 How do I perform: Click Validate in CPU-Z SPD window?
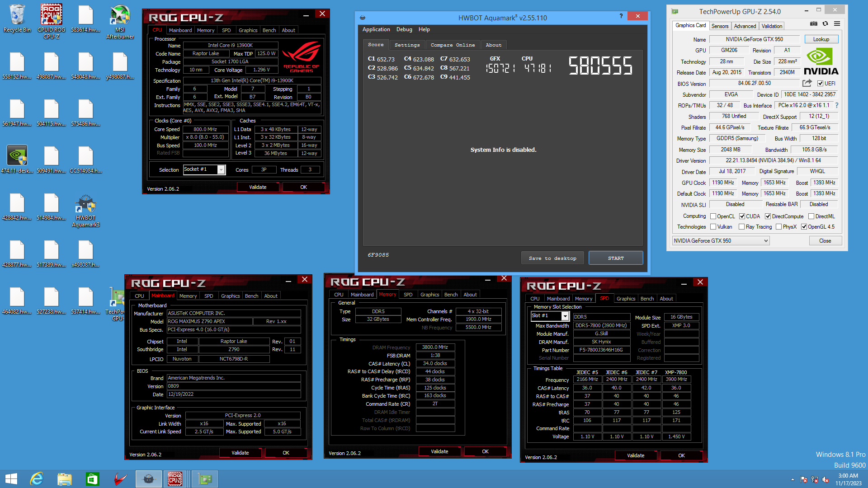click(636, 455)
